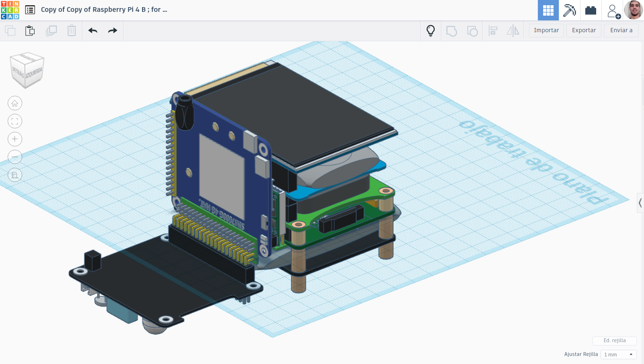Open the Bricks mode
The image size is (644, 364).
pyautogui.click(x=590, y=10)
